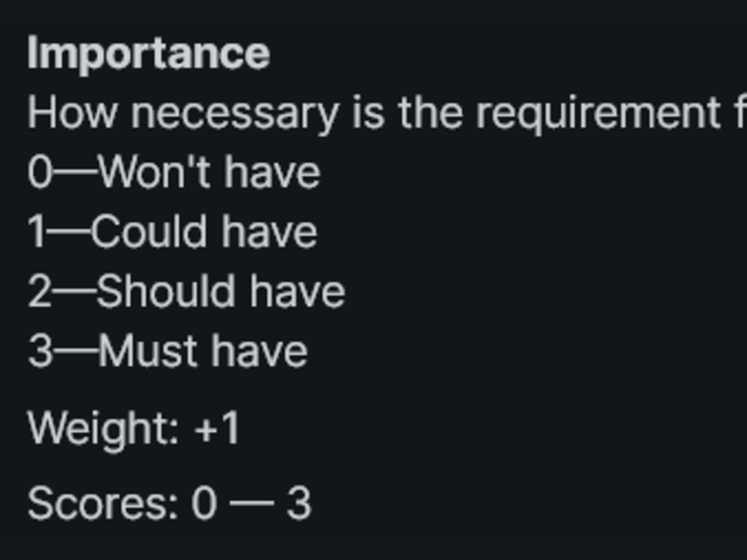Click the minimum score 0 in Scores

tap(204, 504)
